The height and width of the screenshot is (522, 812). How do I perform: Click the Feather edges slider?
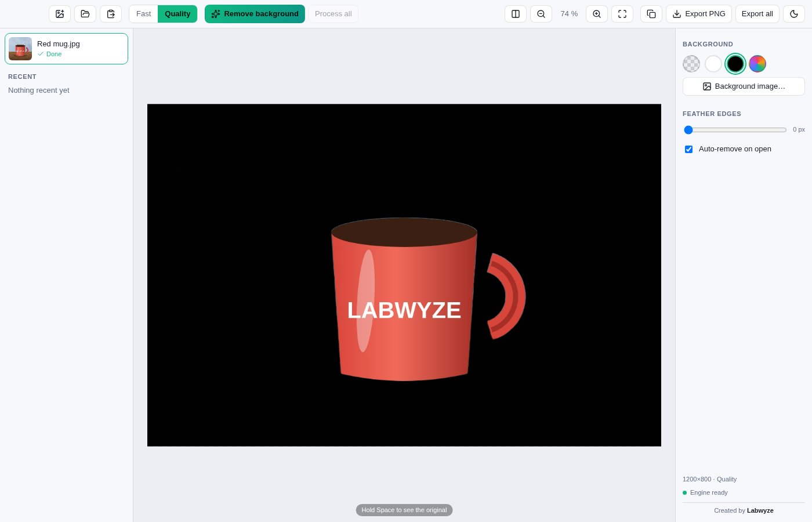tap(735, 130)
